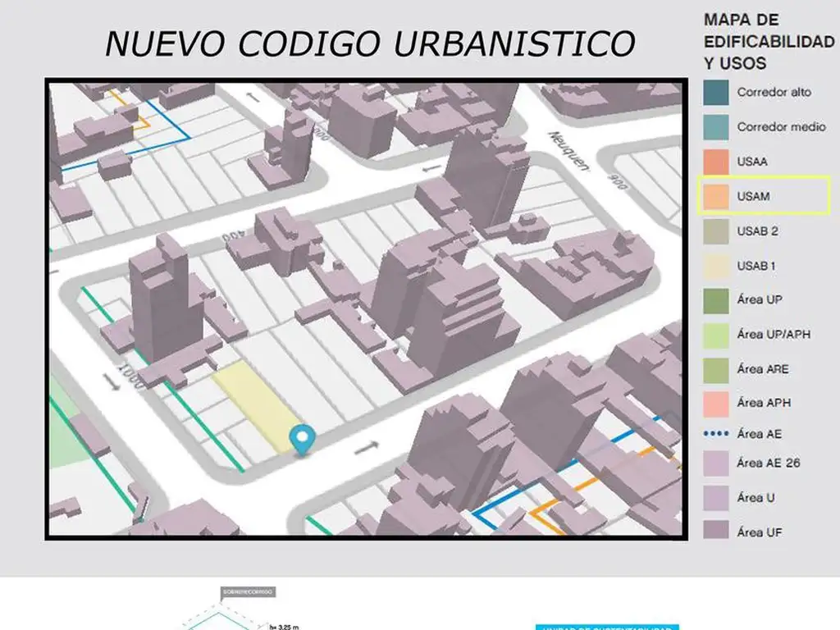Click the Área UF legend swatch

[715, 532]
